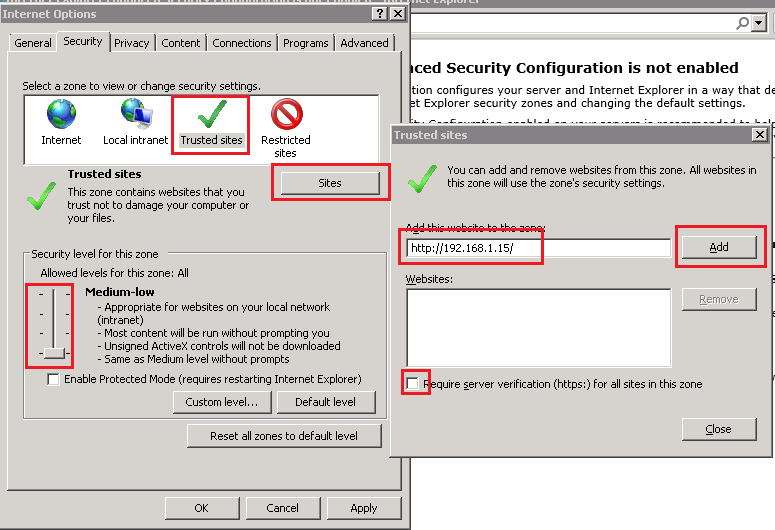This screenshot has height=530, width=775.
Task: Open Custom level settings
Action: [221, 402]
